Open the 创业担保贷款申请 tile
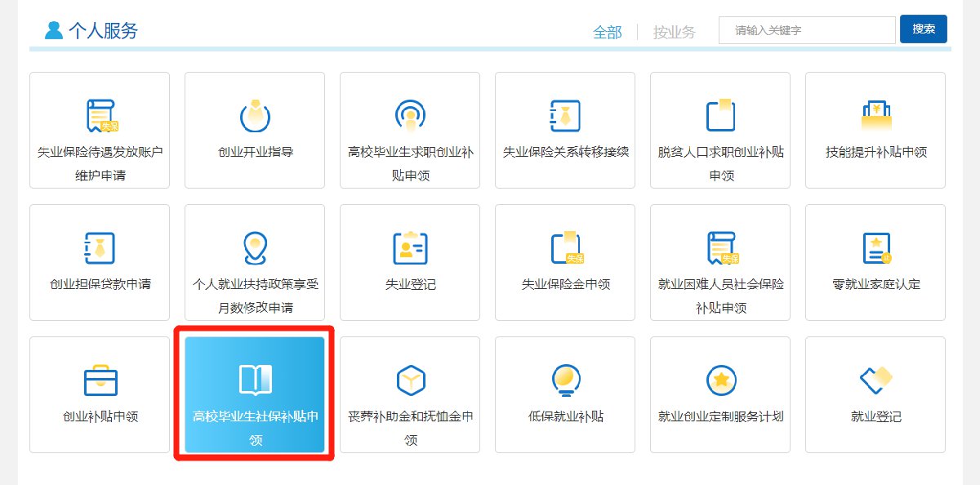 [x=100, y=262]
